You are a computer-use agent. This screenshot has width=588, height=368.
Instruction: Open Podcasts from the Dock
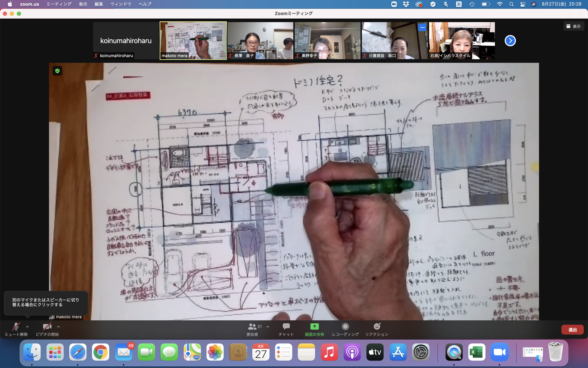352,352
